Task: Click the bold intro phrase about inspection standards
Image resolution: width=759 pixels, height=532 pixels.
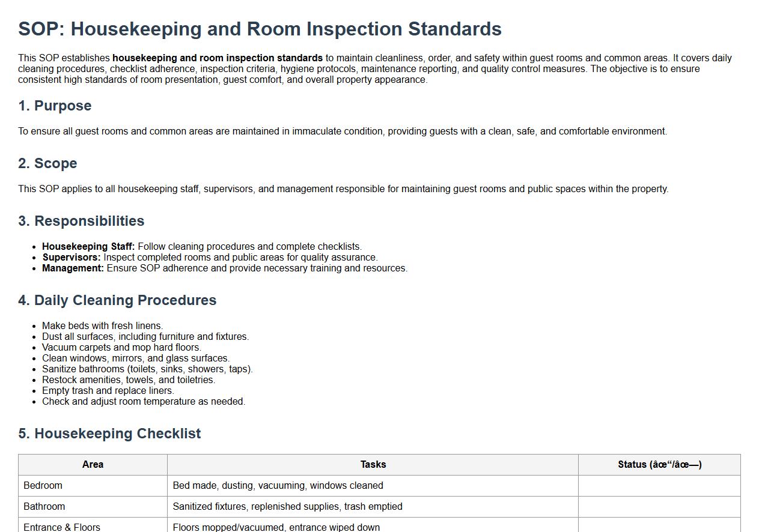Action: point(218,58)
